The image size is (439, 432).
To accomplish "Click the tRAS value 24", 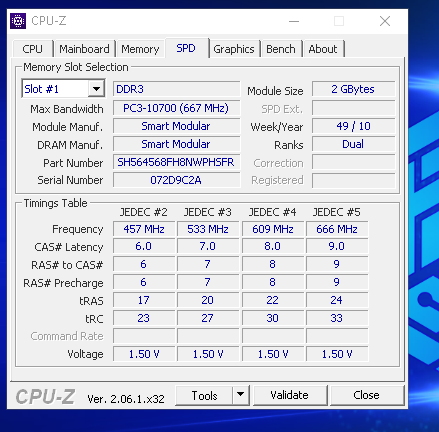I will point(337,300).
